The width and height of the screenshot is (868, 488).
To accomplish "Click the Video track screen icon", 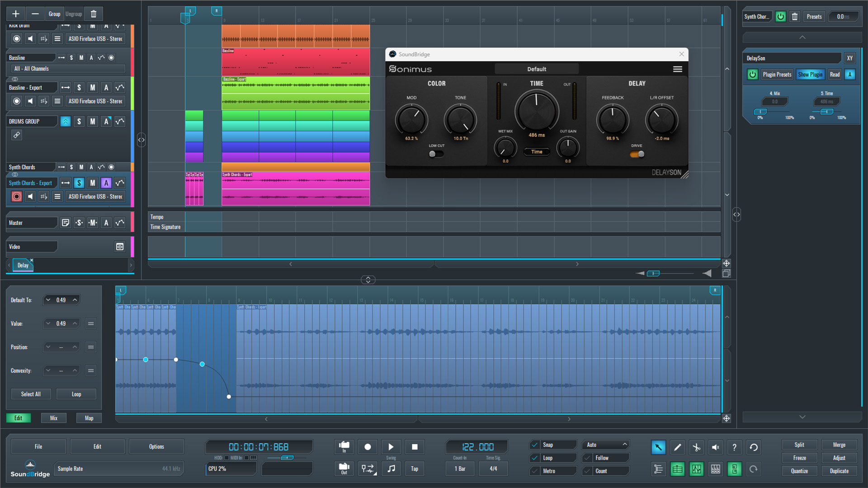I will 120,247.
